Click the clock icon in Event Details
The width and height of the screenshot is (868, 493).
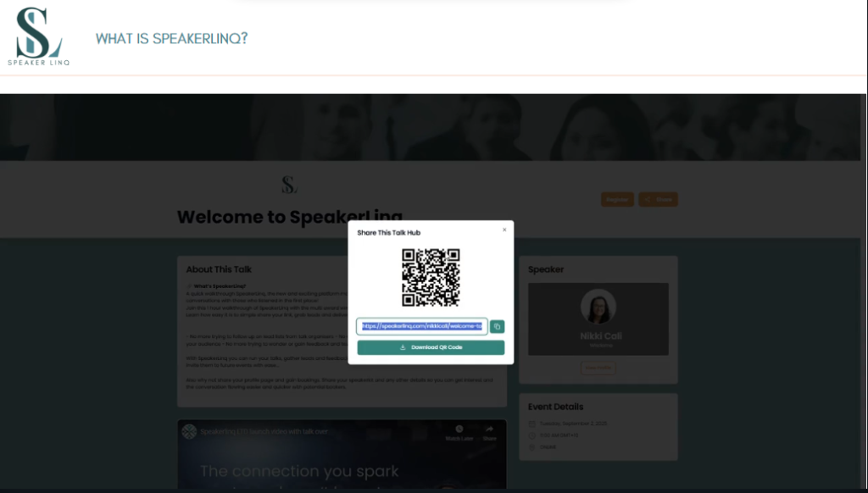point(531,435)
